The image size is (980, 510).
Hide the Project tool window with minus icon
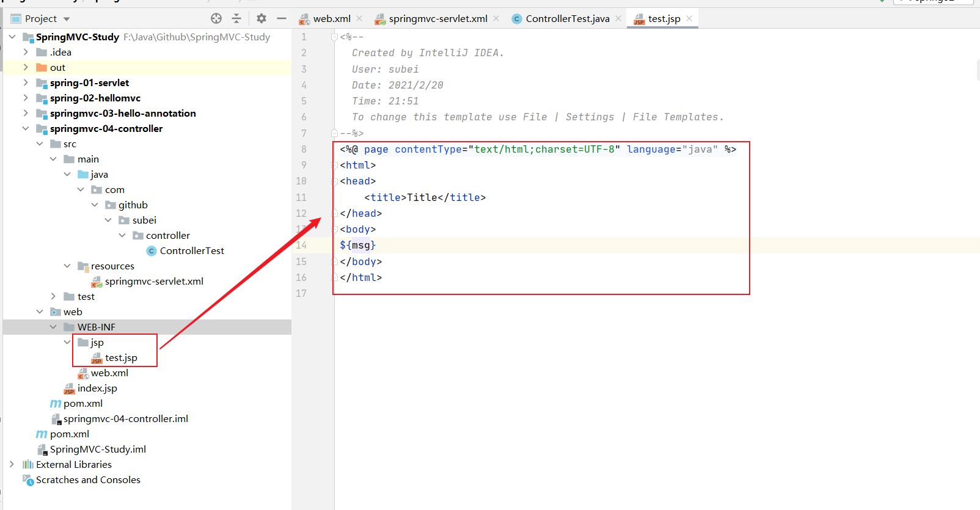point(282,18)
